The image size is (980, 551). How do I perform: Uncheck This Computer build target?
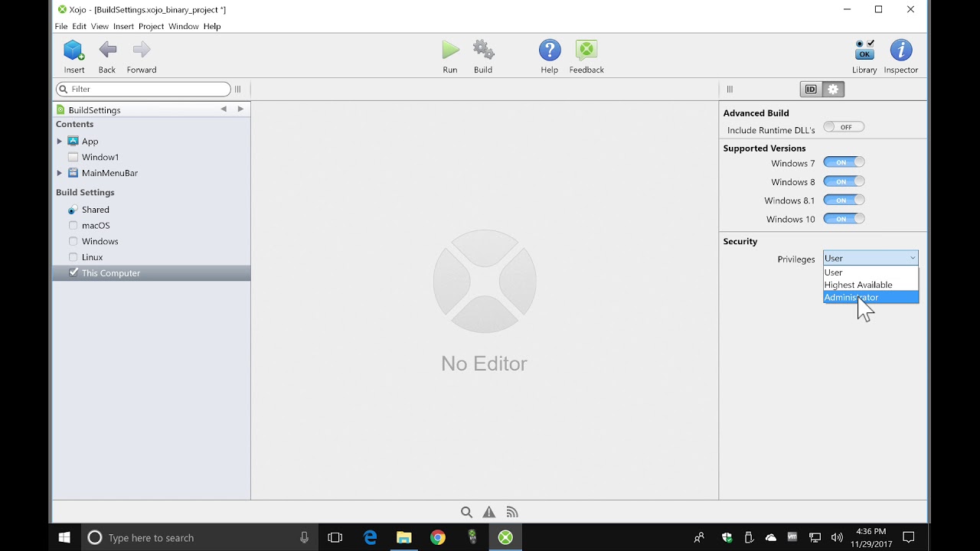click(73, 272)
